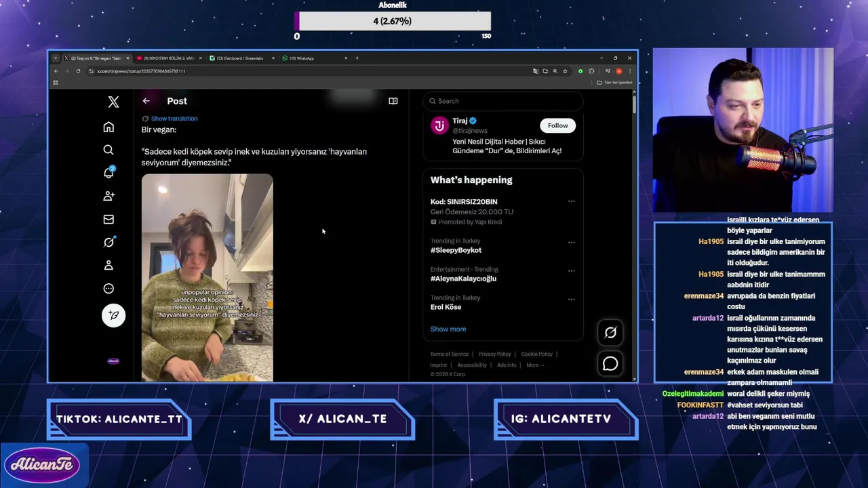Switch to Dashboard / Streamlabs tab
The width and height of the screenshot is (868, 488).
242,58
